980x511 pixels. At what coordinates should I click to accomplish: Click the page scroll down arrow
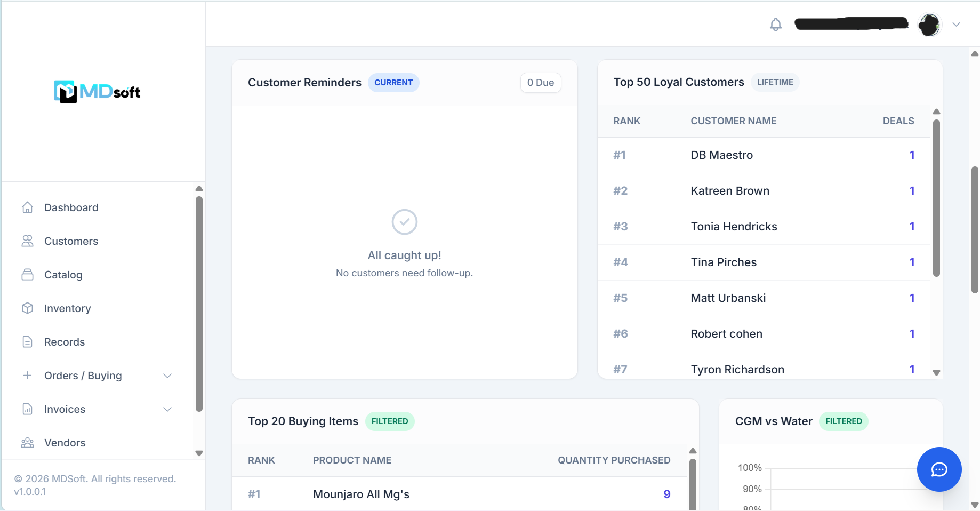coord(975,505)
